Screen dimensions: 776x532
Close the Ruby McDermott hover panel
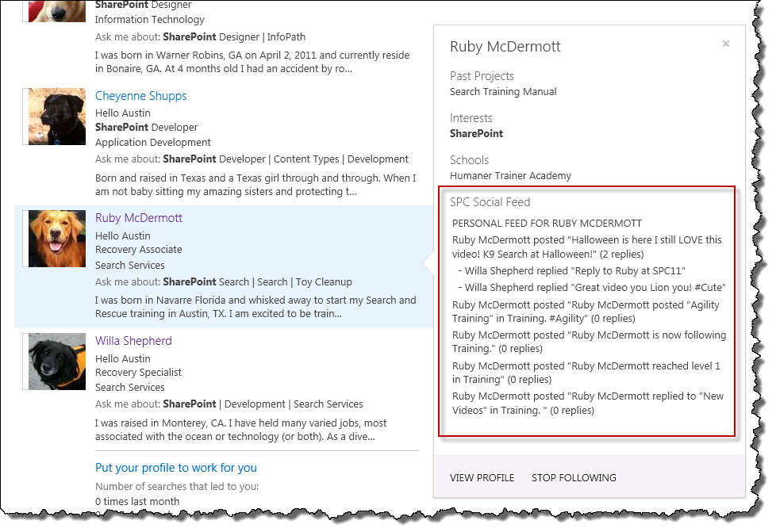pyautogui.click(x=725, y=44)
